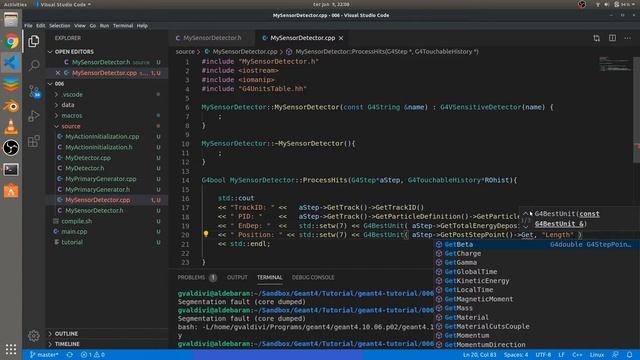The image size is (640, 360).
Task: Open main.cpp in the explorer
Action: click(x=74, y=231)
